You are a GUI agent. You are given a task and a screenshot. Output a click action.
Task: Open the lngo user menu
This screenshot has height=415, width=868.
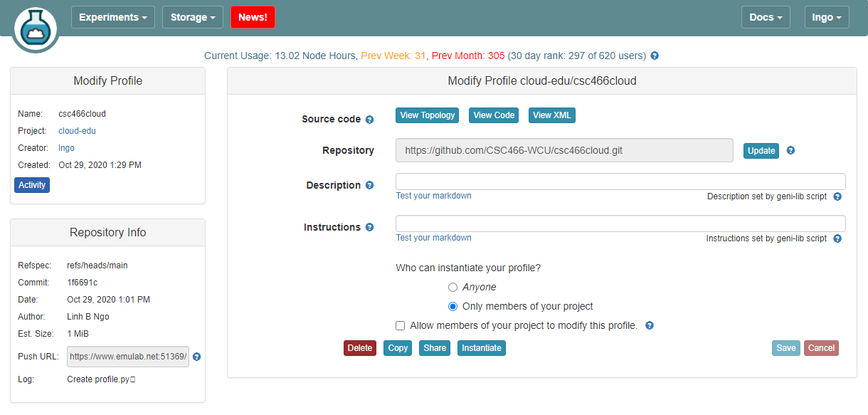tap(827, 17)
